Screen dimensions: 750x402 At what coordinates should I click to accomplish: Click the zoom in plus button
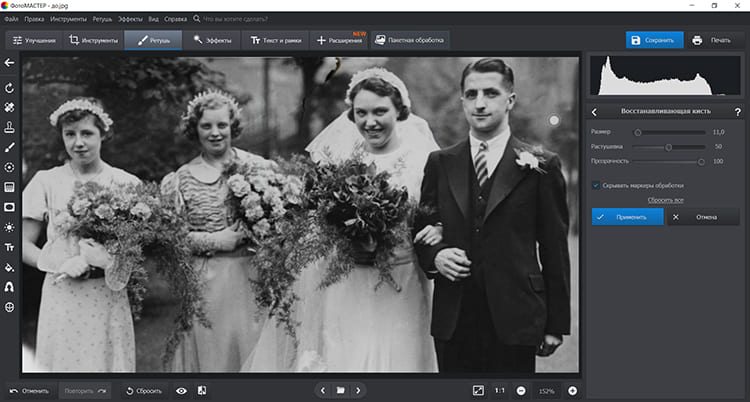click(573, 390)
